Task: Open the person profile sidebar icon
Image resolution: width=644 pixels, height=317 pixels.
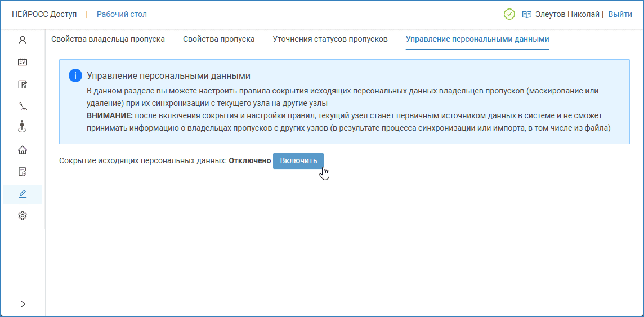Action: (x=23, y=40)
